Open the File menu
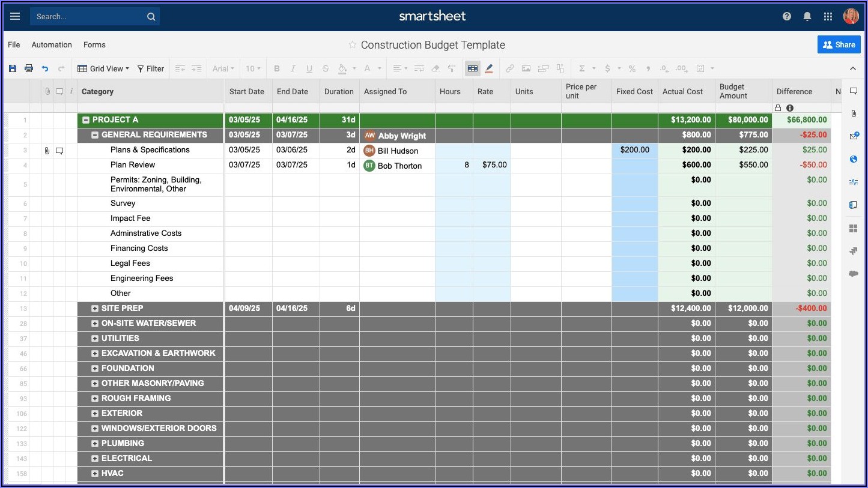 click(x=14, y=45)
